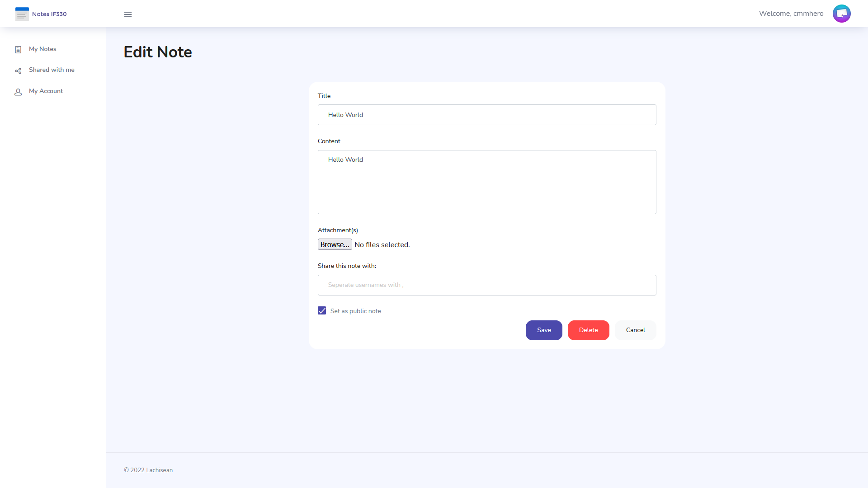Click the My Account icon
The image size is (868, 488).
(19, 92)
